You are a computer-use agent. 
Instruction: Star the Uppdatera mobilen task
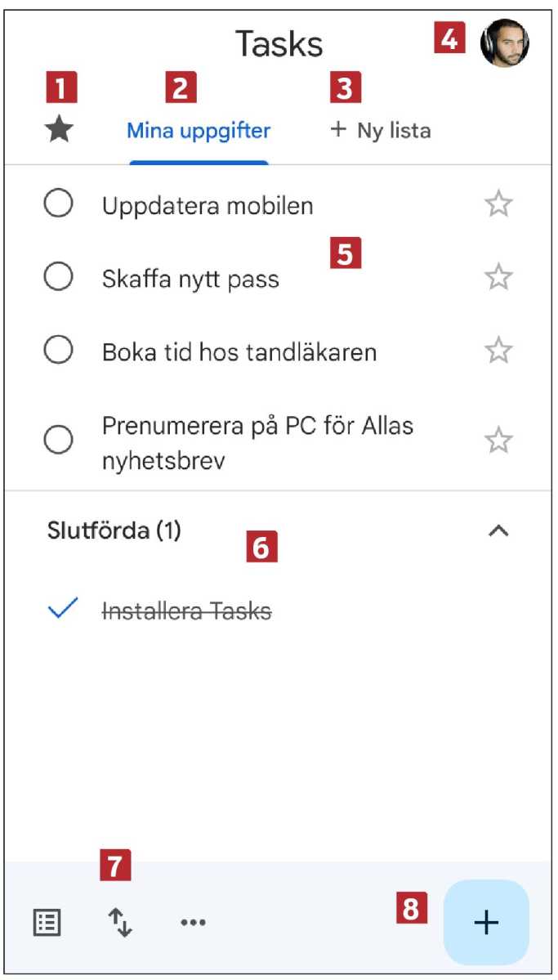497,205
